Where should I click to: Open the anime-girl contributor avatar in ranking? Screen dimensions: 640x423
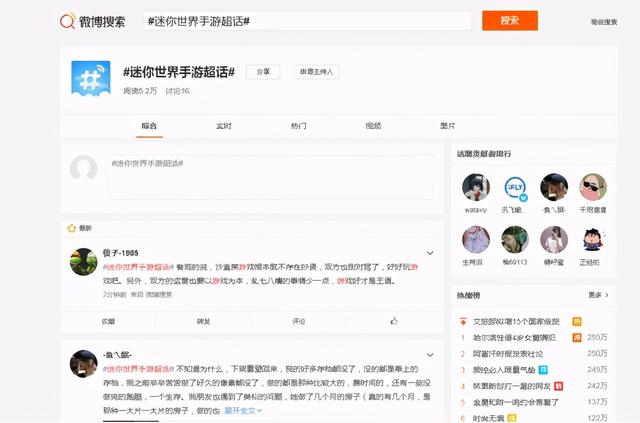click(x=476, y=187)
